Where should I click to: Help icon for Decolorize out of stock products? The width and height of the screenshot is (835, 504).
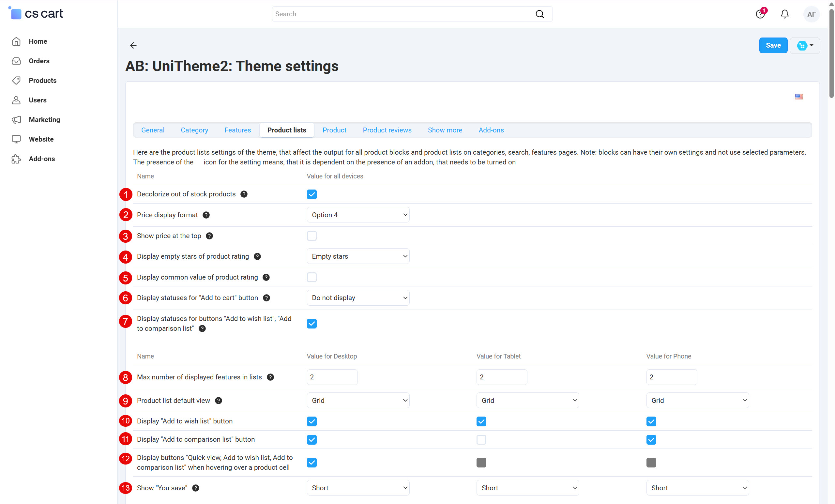pos(244,194)
